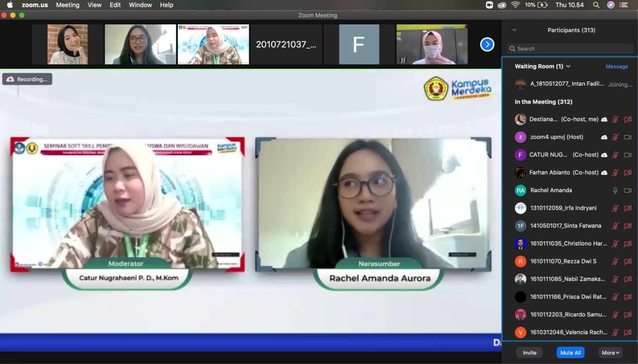This screenshot has width=638, height=364.
Task: Click cloud recording icon beside Farhan Abianto
Action: pos(604,173)
